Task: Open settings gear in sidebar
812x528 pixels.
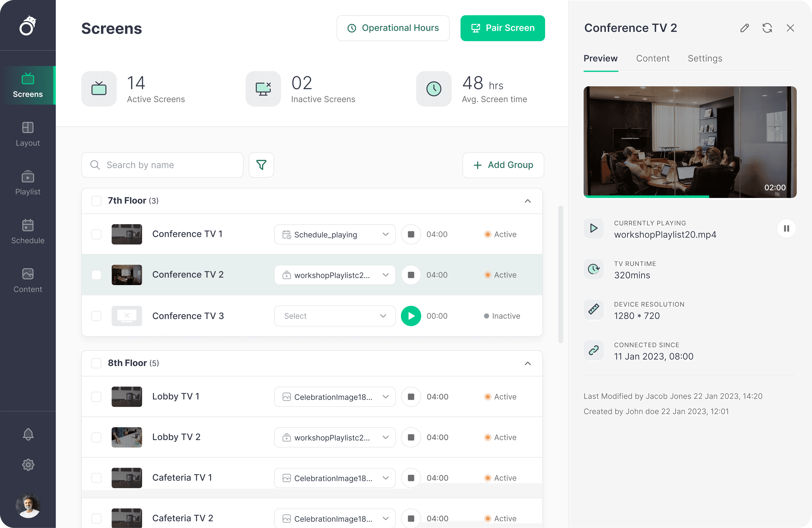Action: pyautogui.click(x=28, y=464)
